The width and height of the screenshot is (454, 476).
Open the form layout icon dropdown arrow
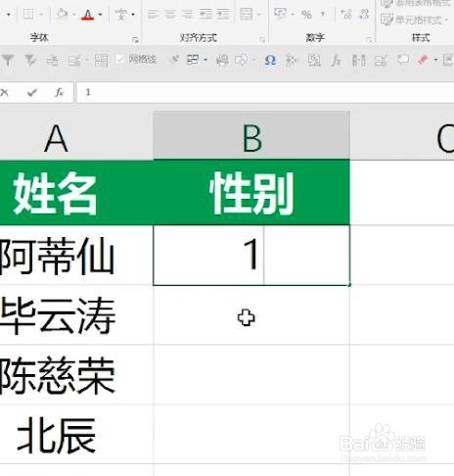[205, 60]
